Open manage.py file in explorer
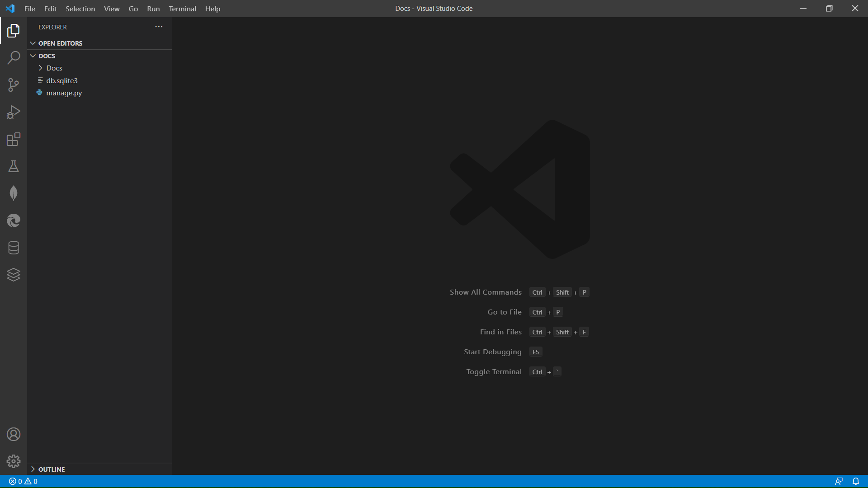868x488 pixels. point(64,93)
